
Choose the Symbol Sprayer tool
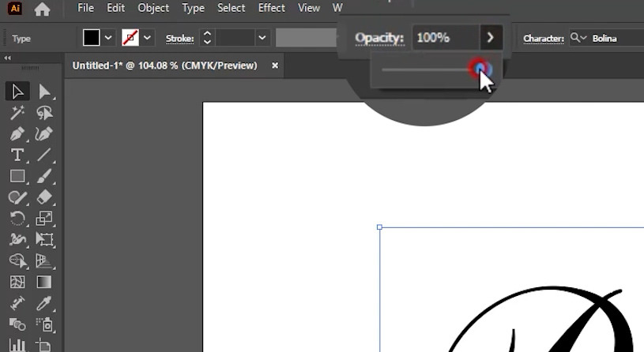point(44,324)
